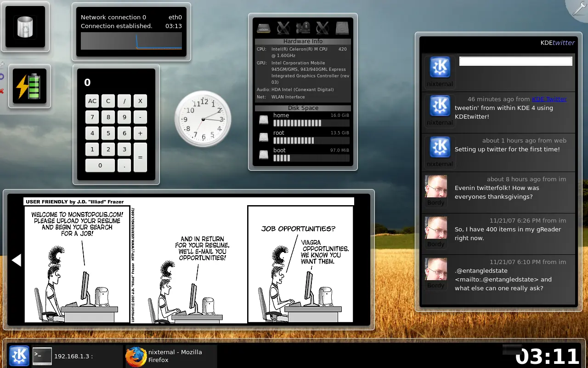Click the multiply X button on calculator
588x368 pixels.
coord(140,101)
